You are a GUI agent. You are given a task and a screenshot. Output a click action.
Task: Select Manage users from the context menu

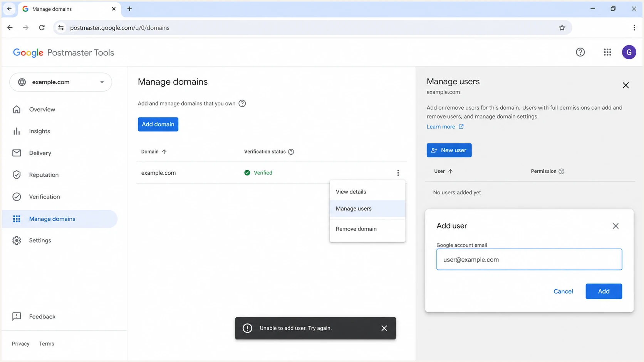pos(367,209)
